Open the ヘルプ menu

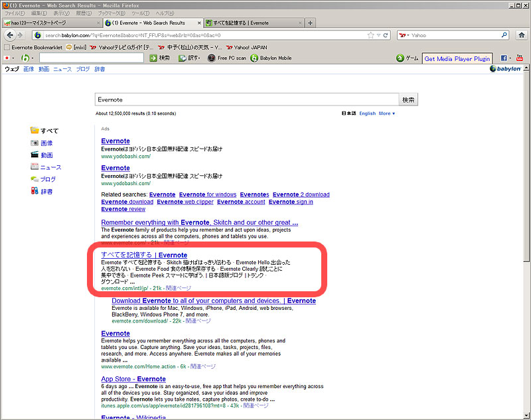165,13
